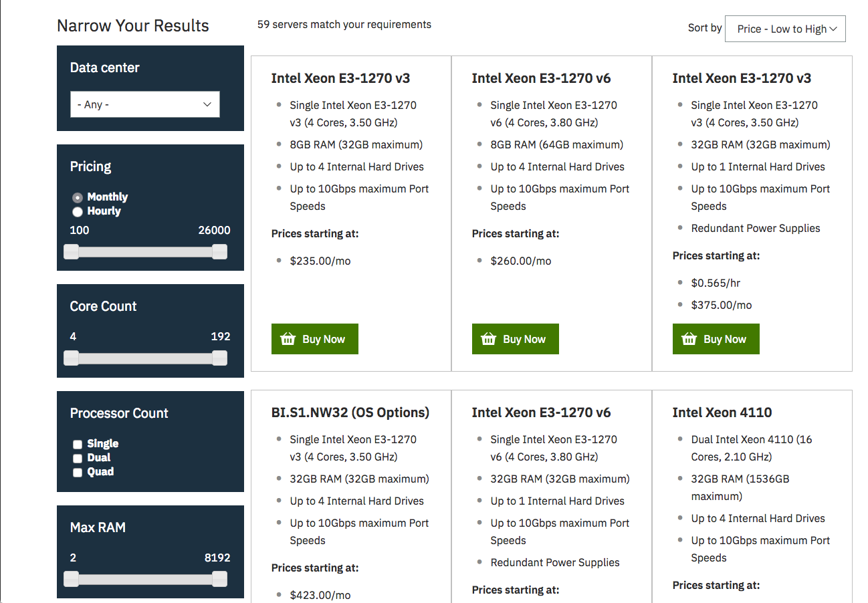Click the Max RAM slider right handle
The height and width of the screenshot is (603, 868).
pyautogui.click(x=219, y=579)
